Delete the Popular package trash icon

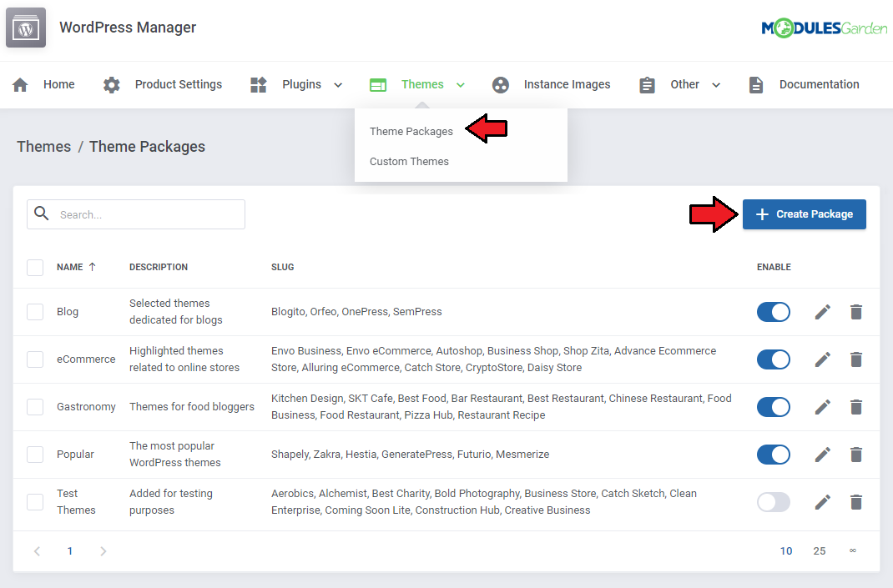[x=856, y=455]
